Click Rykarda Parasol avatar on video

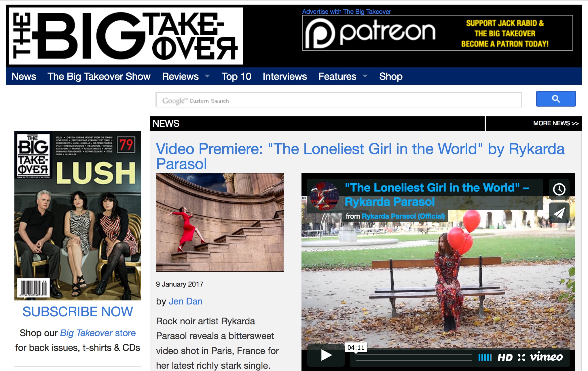tap(325, 196)
